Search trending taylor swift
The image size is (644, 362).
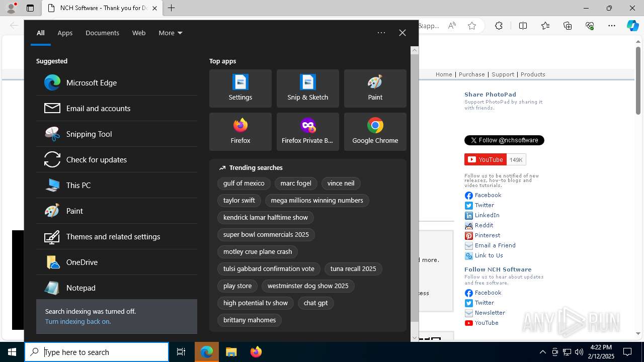(x=239, y=201)
